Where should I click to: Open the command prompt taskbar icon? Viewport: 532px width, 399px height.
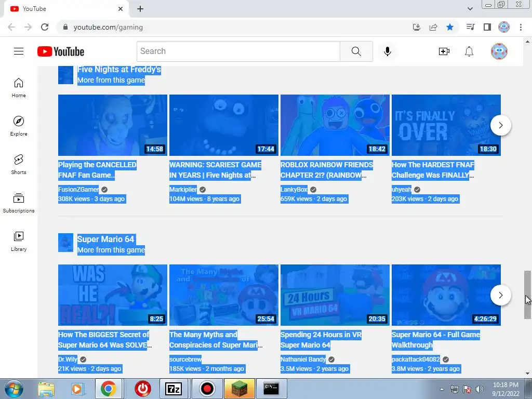[271, 389]
